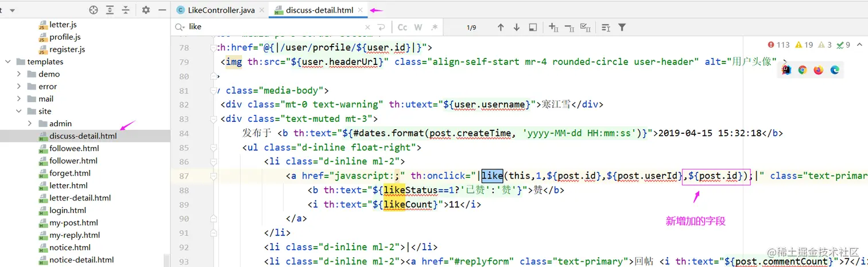Click the locate-current-file target icon in project panel
The height and width of the screenshot is (267, 868).
pos(94,10)
